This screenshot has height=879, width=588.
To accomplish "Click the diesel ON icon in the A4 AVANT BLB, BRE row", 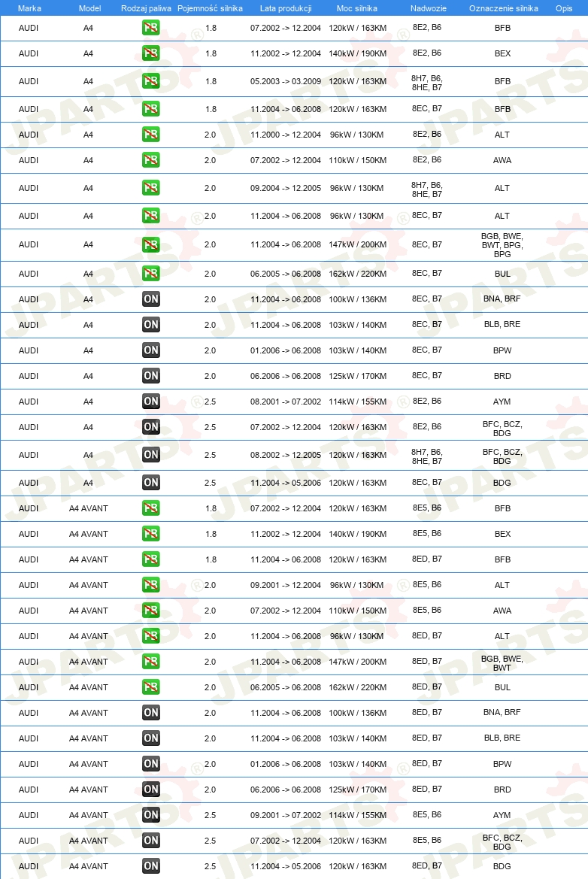I will [151, 738].
